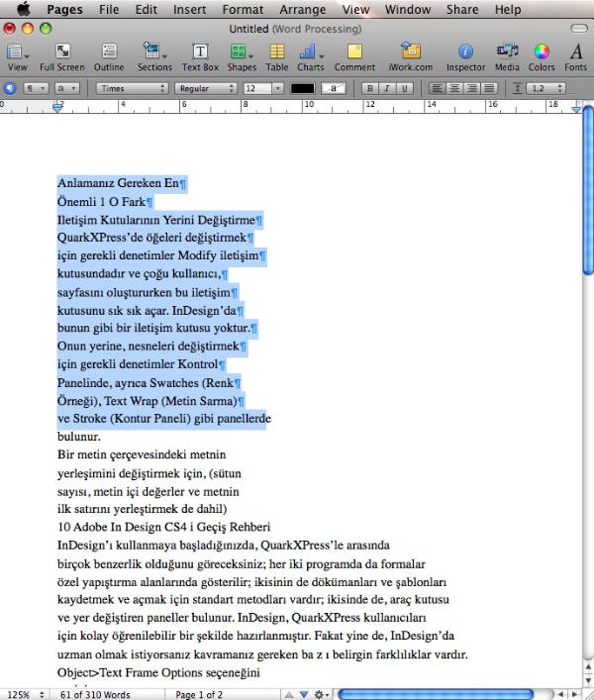This screenshot has width=594, height=700.
Task: Click the horizontal scrollbar thumb
Action: pyautogui.click(x=436, y=695)
